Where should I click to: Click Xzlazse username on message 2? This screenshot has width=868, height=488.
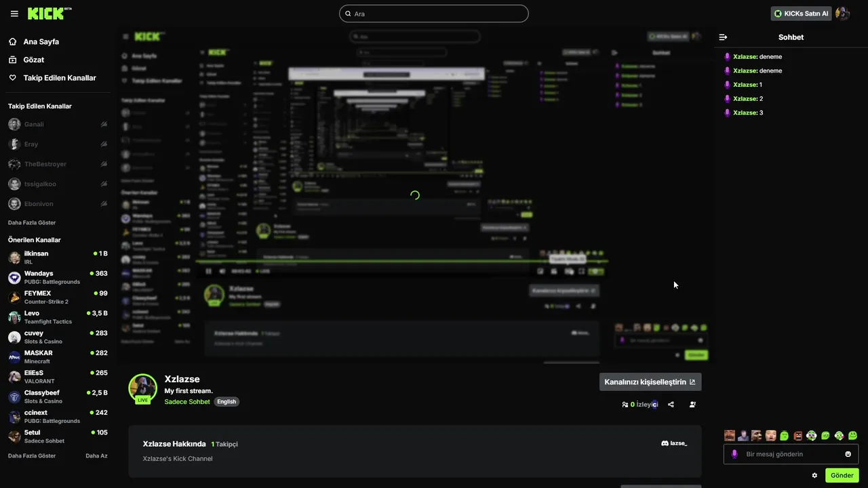click(x=745, y=98)
